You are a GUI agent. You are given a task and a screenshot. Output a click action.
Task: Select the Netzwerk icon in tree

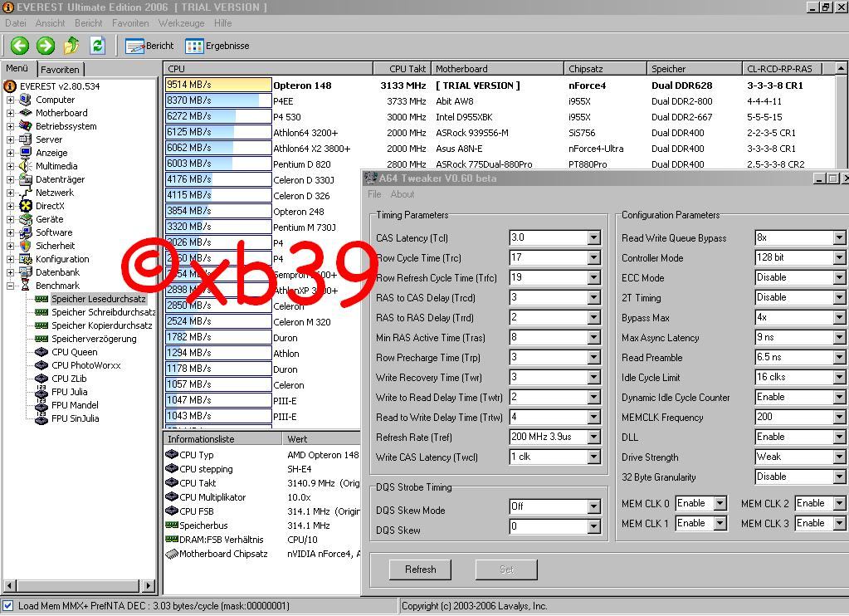(26, 193)
